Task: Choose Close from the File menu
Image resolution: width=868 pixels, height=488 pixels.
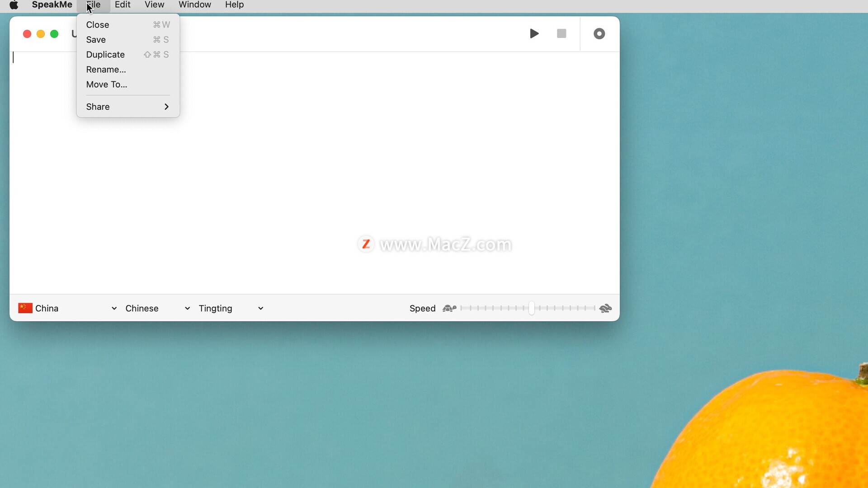Action: point(128,25)
